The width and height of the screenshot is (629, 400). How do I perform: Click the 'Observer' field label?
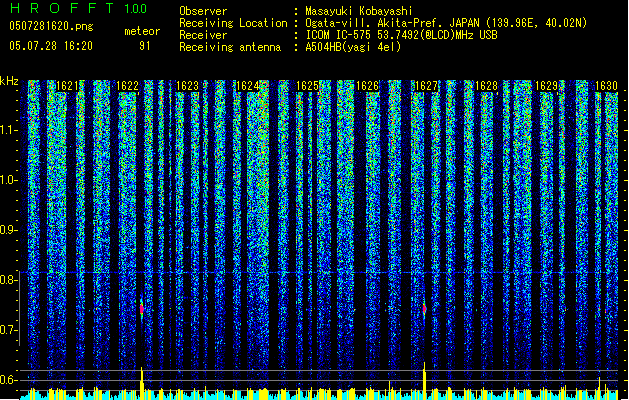pyautogui.click(x=203, y=11)
